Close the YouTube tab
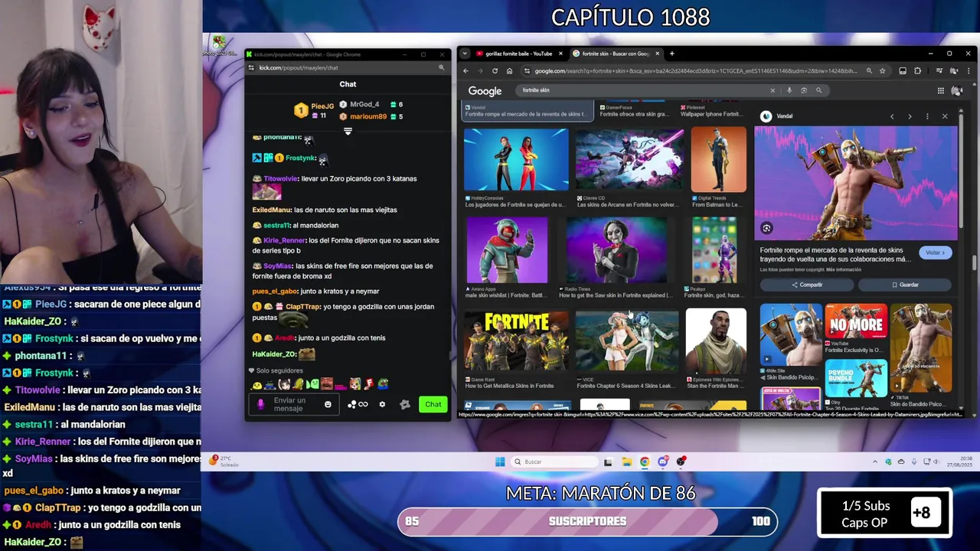This screenshot has width=980, height=551. coord(560,54)
